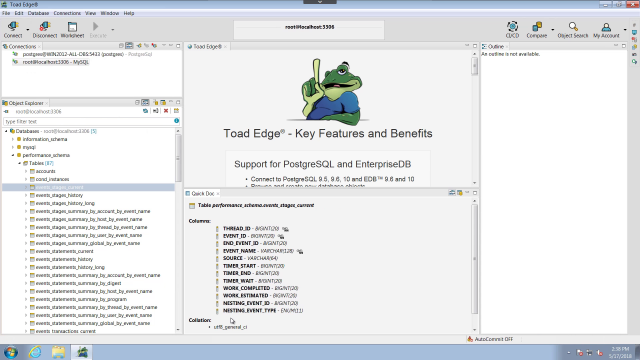
Task: Click the AutoCommit OFF status icon
Action: pyautogui.click(x=470, y=339)
